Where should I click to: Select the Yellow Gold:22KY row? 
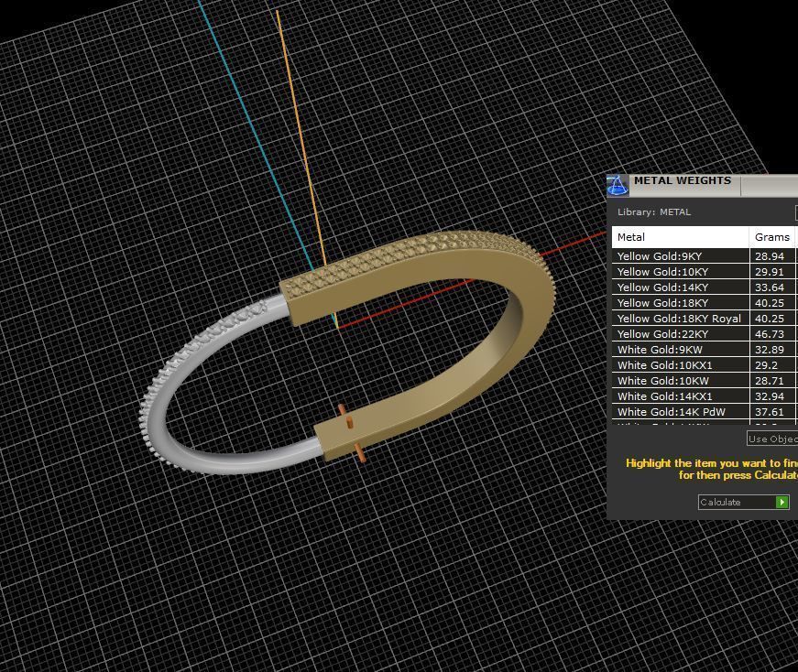(x=705, y=334)
